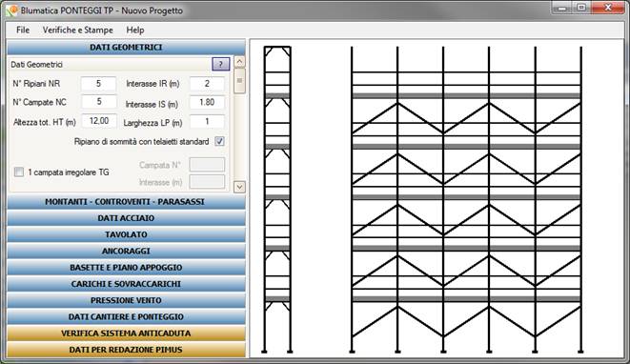Minimize the Blumatica window

point(562,8)
